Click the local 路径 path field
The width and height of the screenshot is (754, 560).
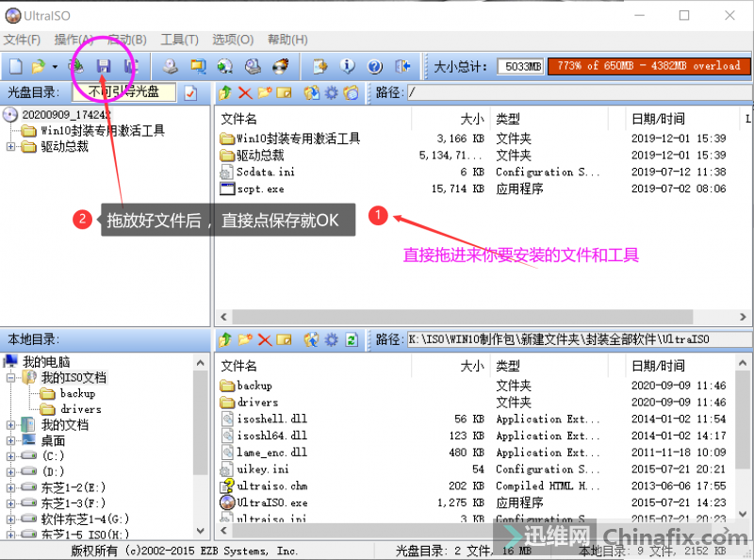pyautogui.click(x=580, y=339)
